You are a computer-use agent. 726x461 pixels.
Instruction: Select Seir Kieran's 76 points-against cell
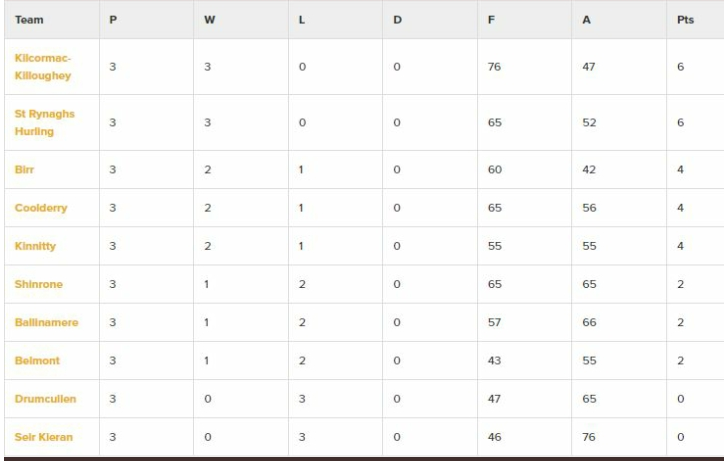pyautogui.click(x=619, y=437)
